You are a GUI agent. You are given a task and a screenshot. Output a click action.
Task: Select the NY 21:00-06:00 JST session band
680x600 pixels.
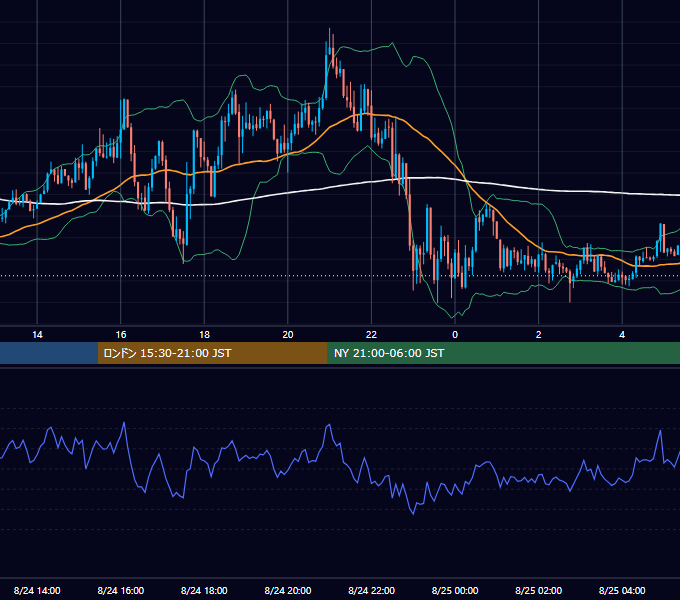(x=503, y=353)
